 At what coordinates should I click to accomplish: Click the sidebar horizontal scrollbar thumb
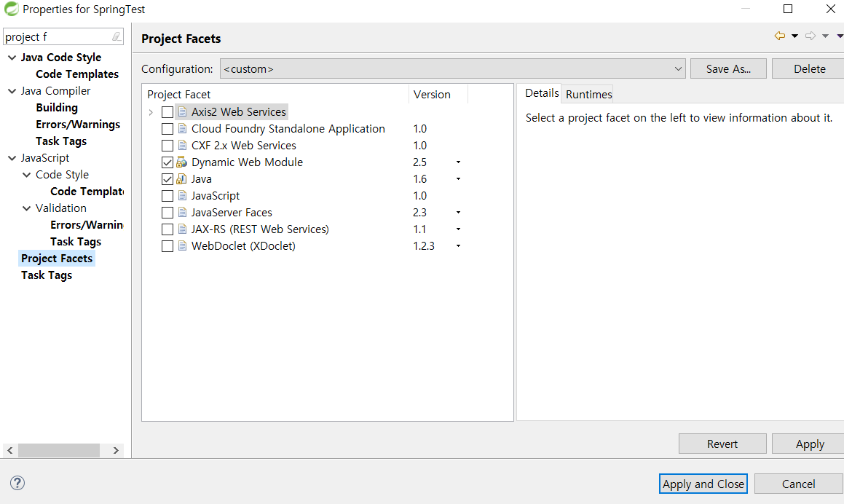point(59,450)
